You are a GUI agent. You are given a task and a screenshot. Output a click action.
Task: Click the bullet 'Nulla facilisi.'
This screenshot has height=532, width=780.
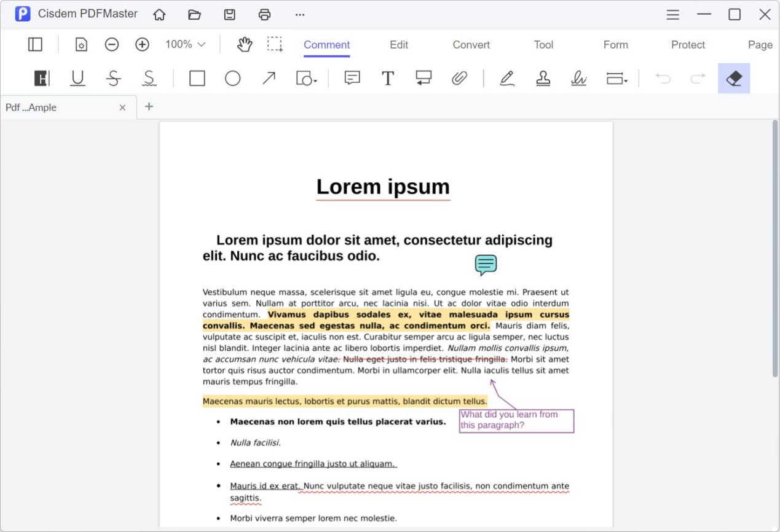(x=255, y=442)
